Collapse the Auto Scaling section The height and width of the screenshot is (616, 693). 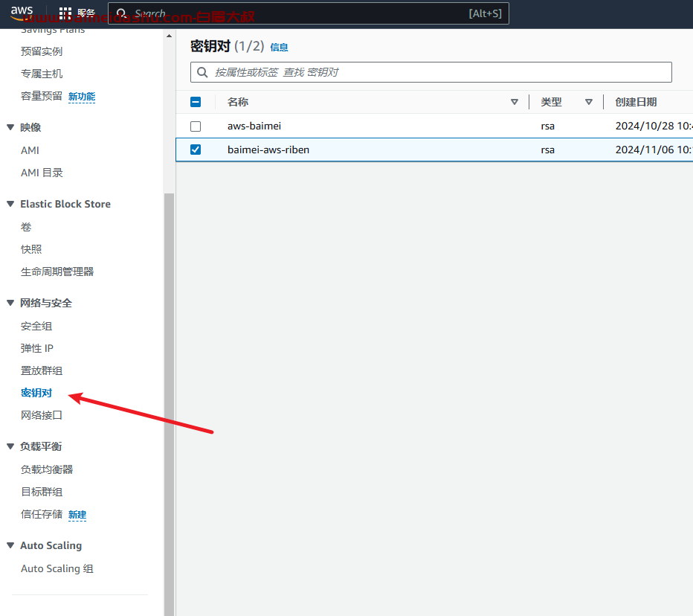pos(10,545)
